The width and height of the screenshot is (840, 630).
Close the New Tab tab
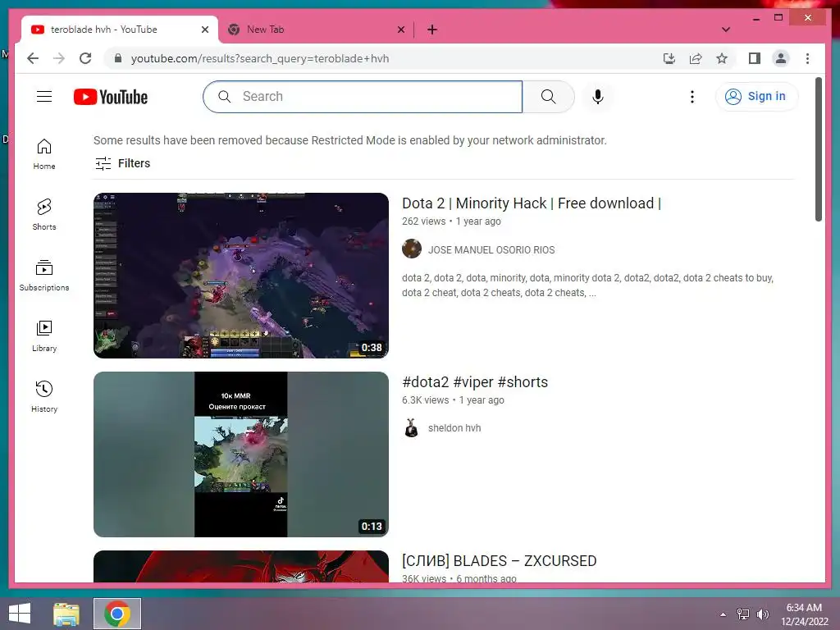point(400,30)
